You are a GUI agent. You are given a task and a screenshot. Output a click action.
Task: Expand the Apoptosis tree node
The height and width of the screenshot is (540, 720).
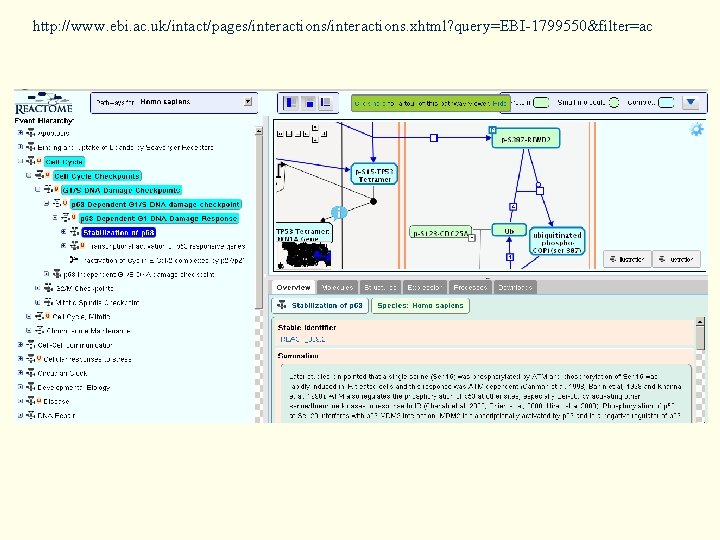point(20,133)
